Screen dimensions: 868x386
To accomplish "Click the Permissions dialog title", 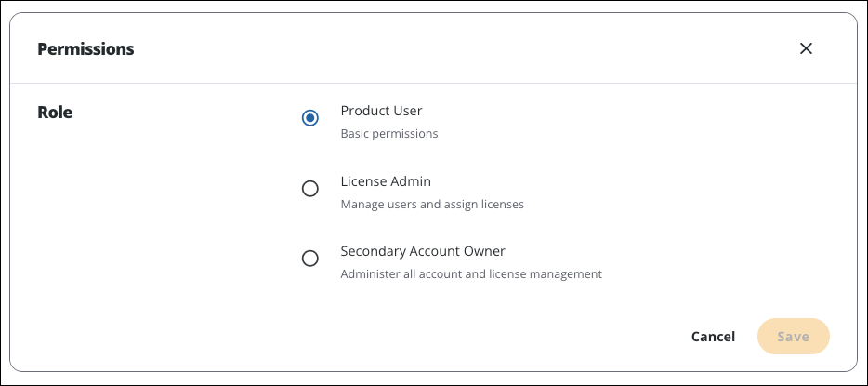I will click(x=85, y=49).
